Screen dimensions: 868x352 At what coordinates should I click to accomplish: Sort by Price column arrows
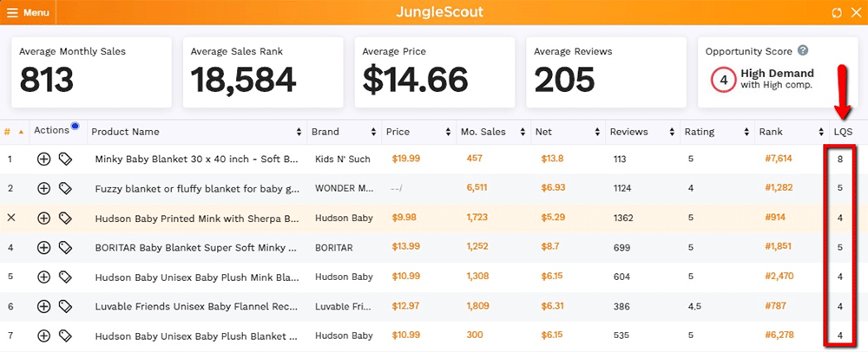[448, 132]
